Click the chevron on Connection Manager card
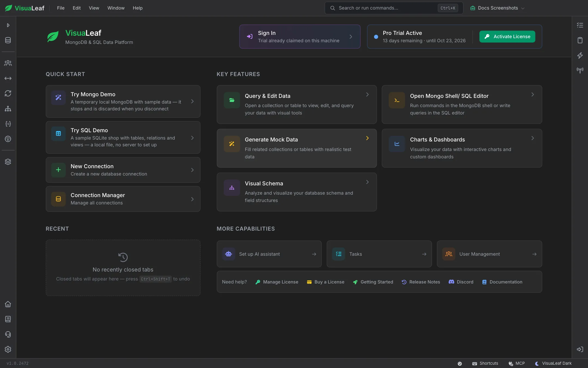 (x=192, y=199)
